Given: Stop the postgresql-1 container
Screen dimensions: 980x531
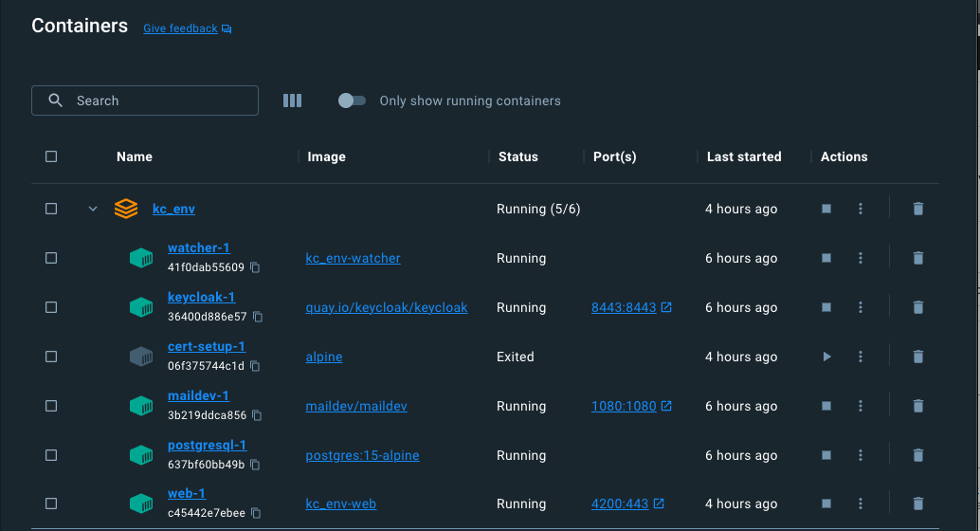Looking at the screenshot, I should (x=826, y=455).
